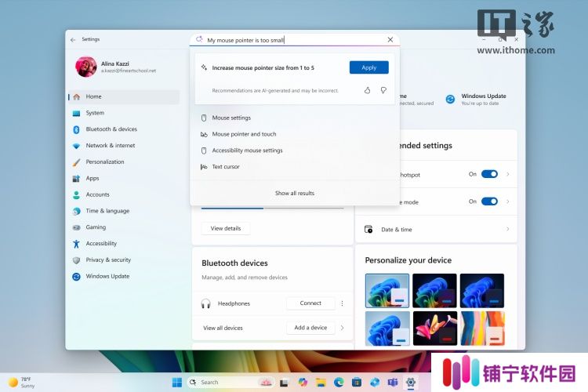Open Microsoft Teams from taskbar
The height and width of the screenshot is (392, 588).
click(x=393, y=383)
